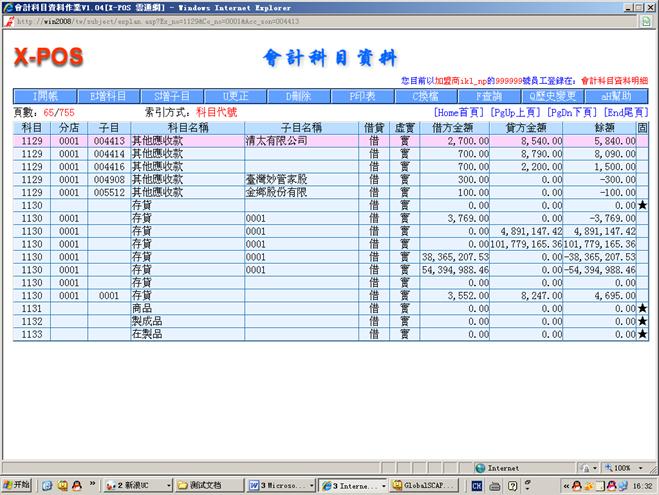Expand the 100% zoom level dropdown
This screenshot has width=659, height=495.
[x=626, y=468]
